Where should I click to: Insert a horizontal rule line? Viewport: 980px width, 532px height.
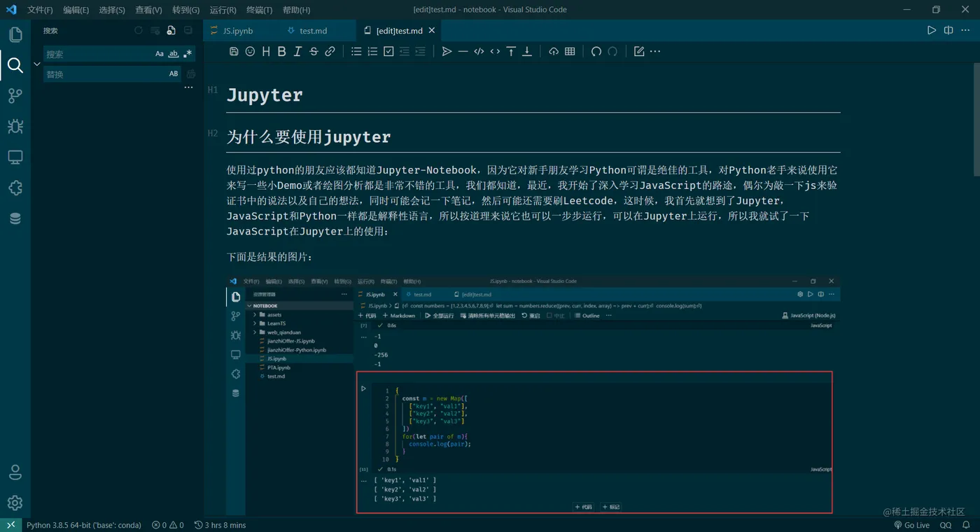[x=463, y=51]
